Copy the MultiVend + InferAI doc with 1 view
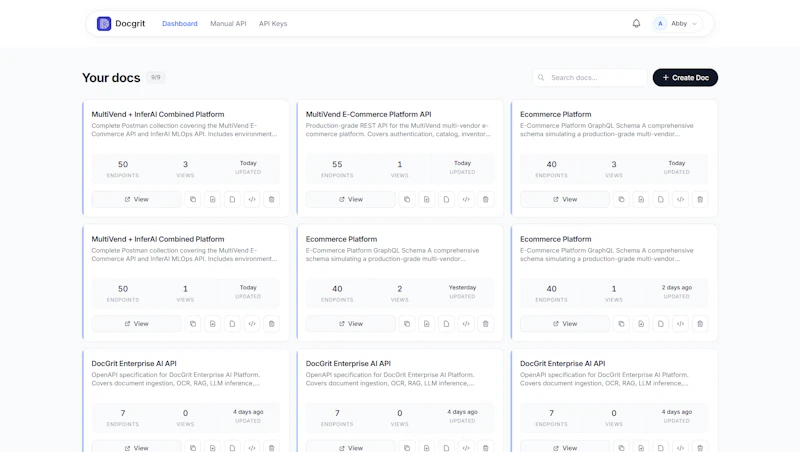This screenshot has width=800, height=452. [193, 324]
